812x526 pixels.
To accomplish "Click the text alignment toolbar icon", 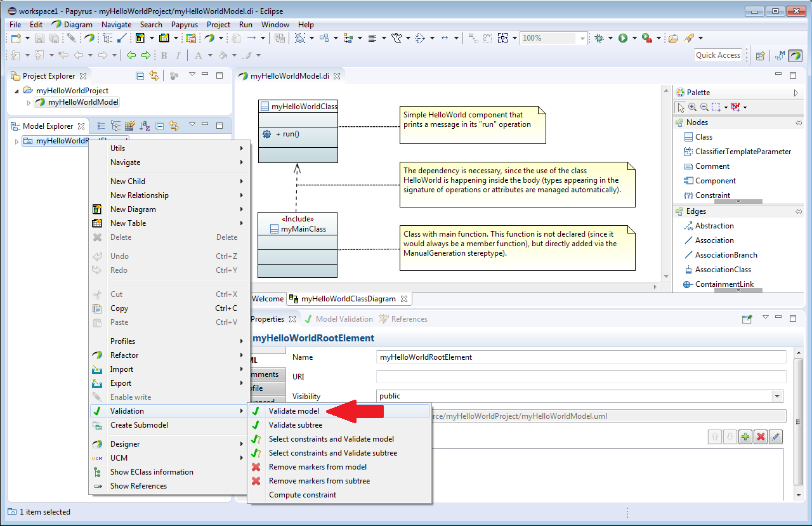I will click(x=372, y=39).
